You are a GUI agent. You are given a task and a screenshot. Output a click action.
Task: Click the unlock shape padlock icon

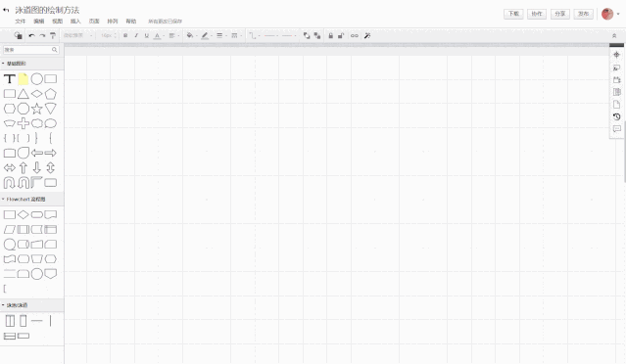click(341, 35)
